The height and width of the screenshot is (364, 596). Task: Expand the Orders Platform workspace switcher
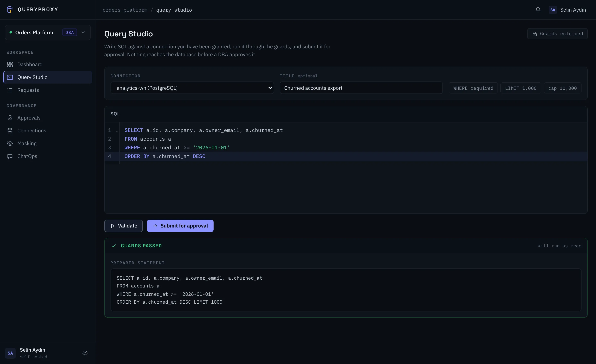tap(48, 32)
